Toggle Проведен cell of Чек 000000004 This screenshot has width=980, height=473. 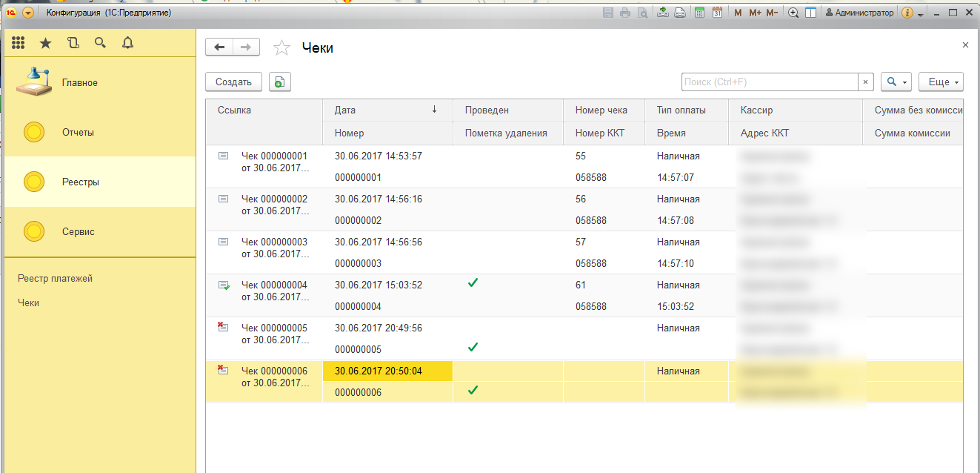[x=473, y=284]
